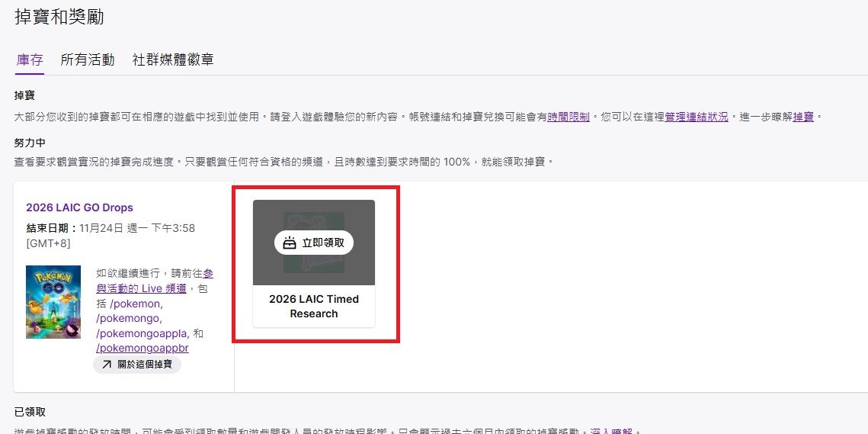The image size is (868, 434).
Task: Open the /pokemongoappla channel link
Action: pyautogui.click(x=141, y=333)
